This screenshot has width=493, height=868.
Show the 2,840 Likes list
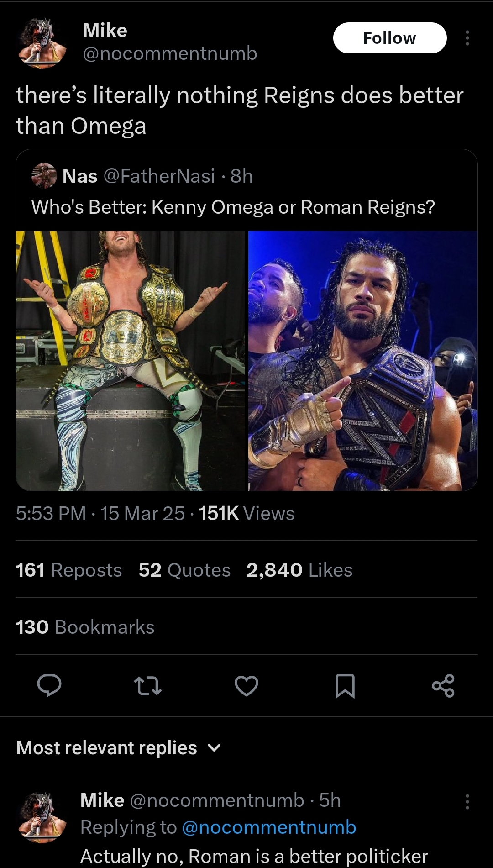tap(299, 570)
